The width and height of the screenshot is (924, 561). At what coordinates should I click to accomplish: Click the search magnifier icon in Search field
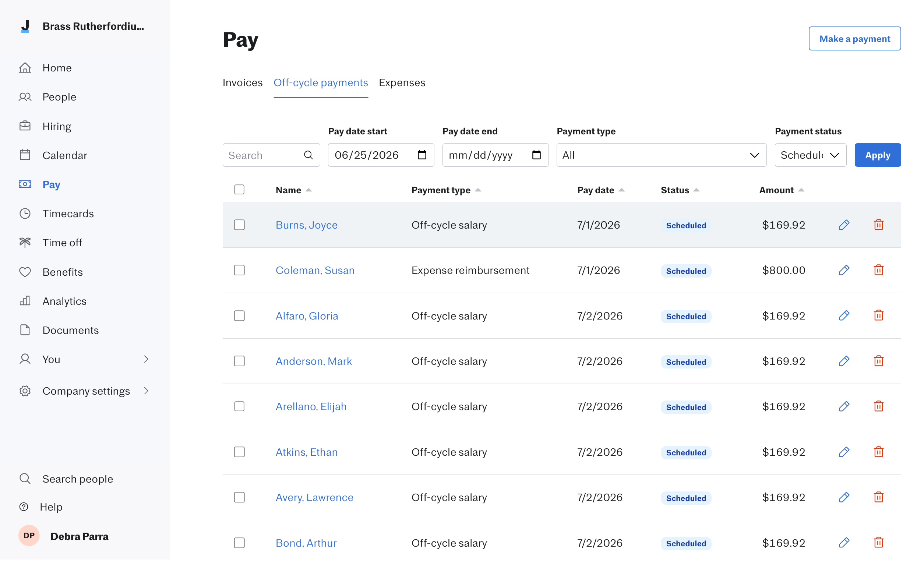tap(308, 155)
